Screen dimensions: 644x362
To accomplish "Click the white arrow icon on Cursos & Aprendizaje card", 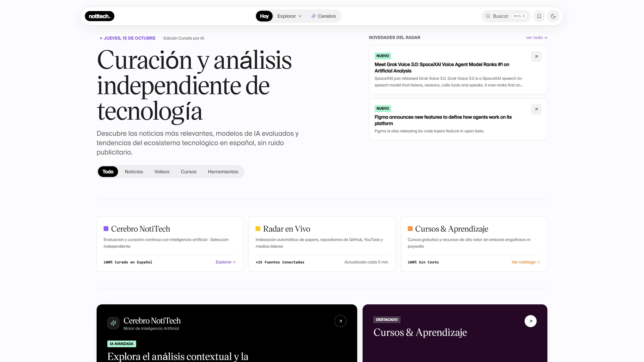I will [x=530, y=321].
